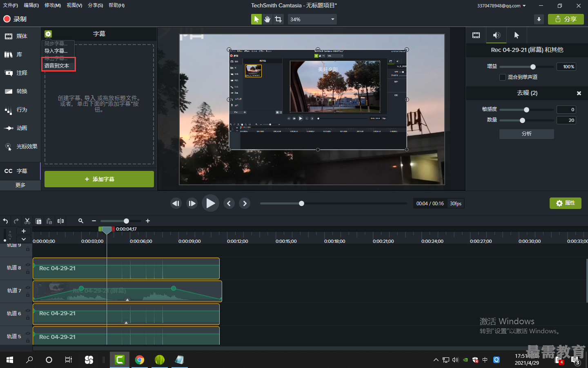Open the 动画 animations tab

tap(20, 128)
